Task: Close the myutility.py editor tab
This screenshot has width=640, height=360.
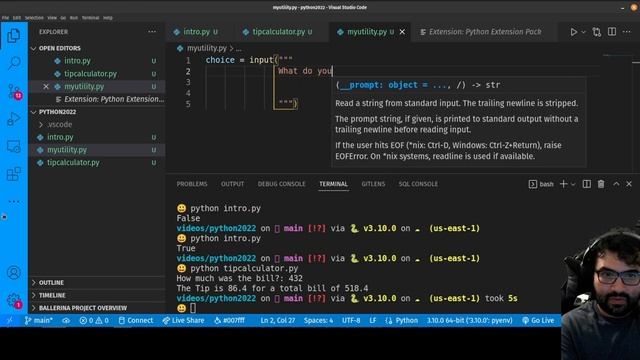Action: coord(402,32)
